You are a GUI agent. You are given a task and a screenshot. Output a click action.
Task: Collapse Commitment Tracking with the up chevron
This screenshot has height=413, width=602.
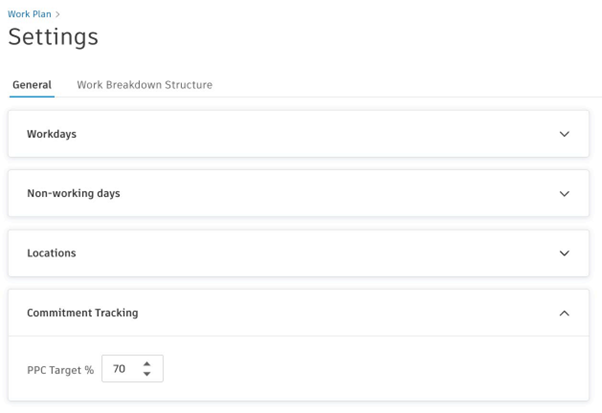[x=564, y=313]
